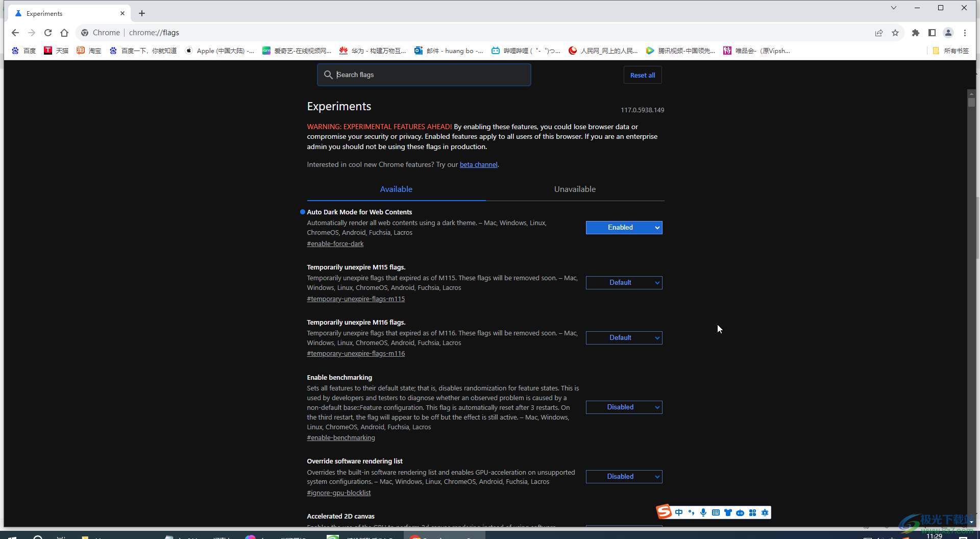Open the 人民网 bookmark
The width and height of the screenshot is (980, 539).
(x=604, y=51)
